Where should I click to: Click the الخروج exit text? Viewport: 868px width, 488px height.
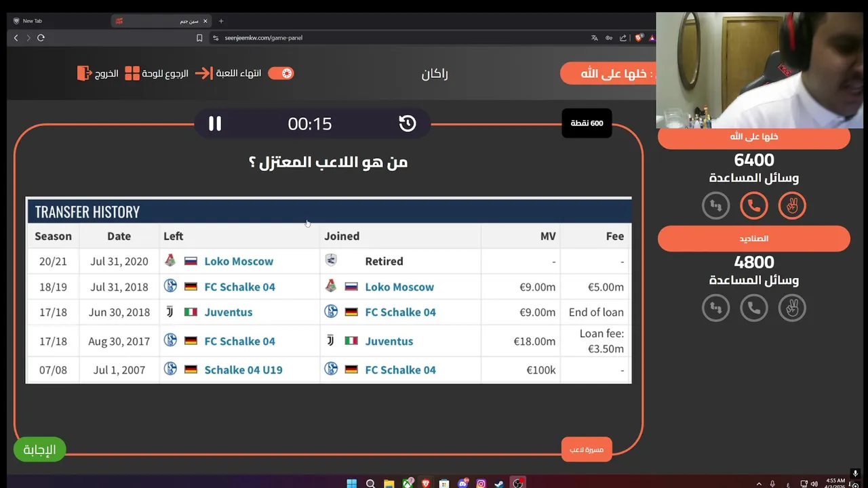click(x=107, y=73)
